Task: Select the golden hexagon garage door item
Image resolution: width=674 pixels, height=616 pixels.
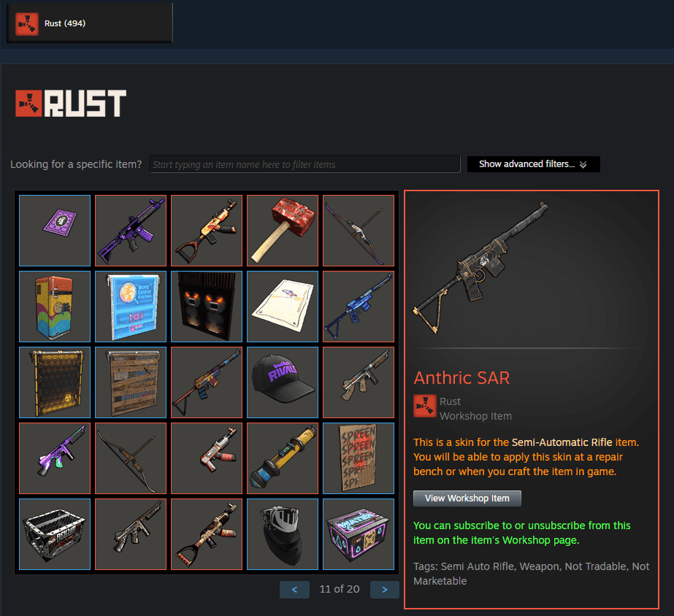Action: 55,382
